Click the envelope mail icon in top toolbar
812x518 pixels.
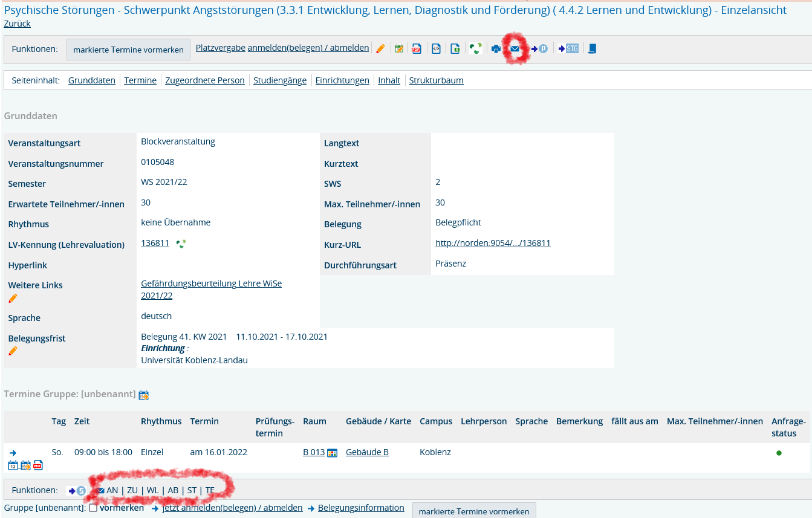[515, 49]
